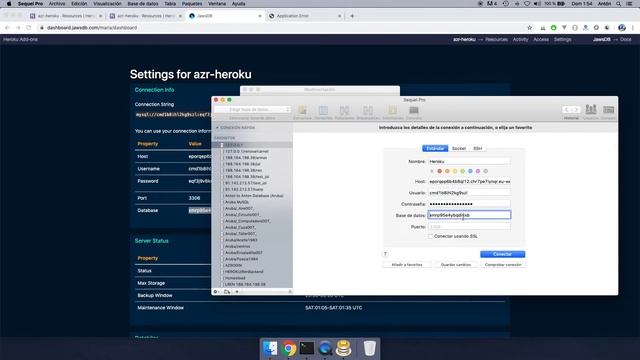The height and width of the screenshot is (360, 640).
Task: Pick the purple favorite color dot
Action: [478, 171]
